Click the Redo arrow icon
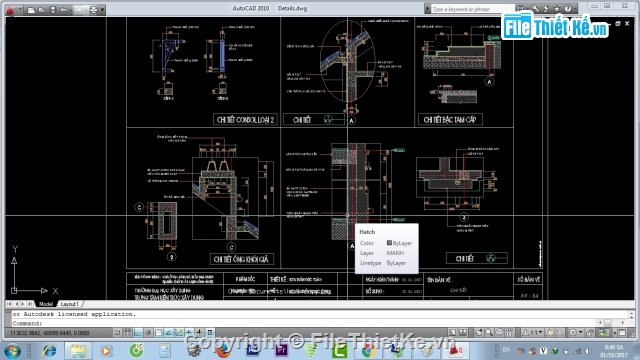The width and height of the screenshot is (640, 360). coord(78,9)
